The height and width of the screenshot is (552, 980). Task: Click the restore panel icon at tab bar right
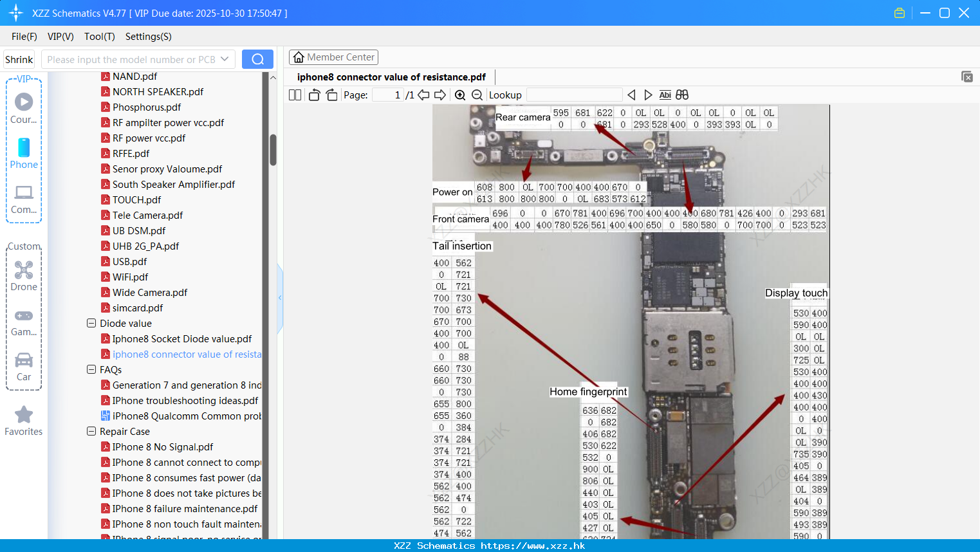pos(966,77)
